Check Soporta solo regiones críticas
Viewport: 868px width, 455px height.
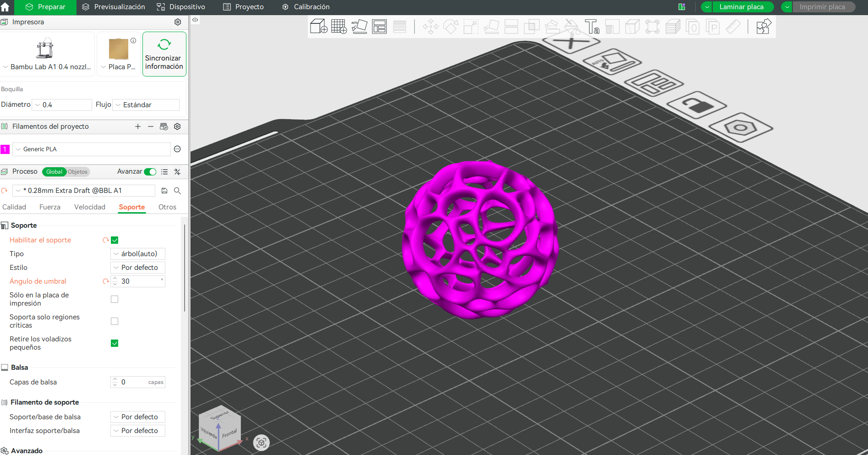pos(115,321)
